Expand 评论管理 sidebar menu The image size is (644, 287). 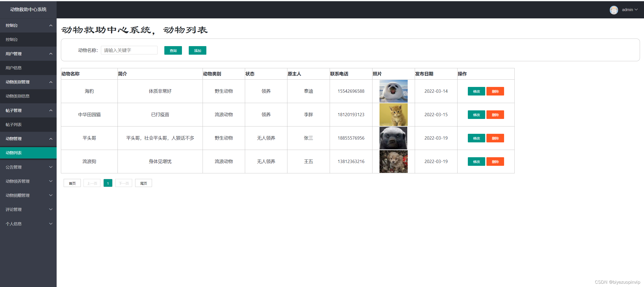28,209
